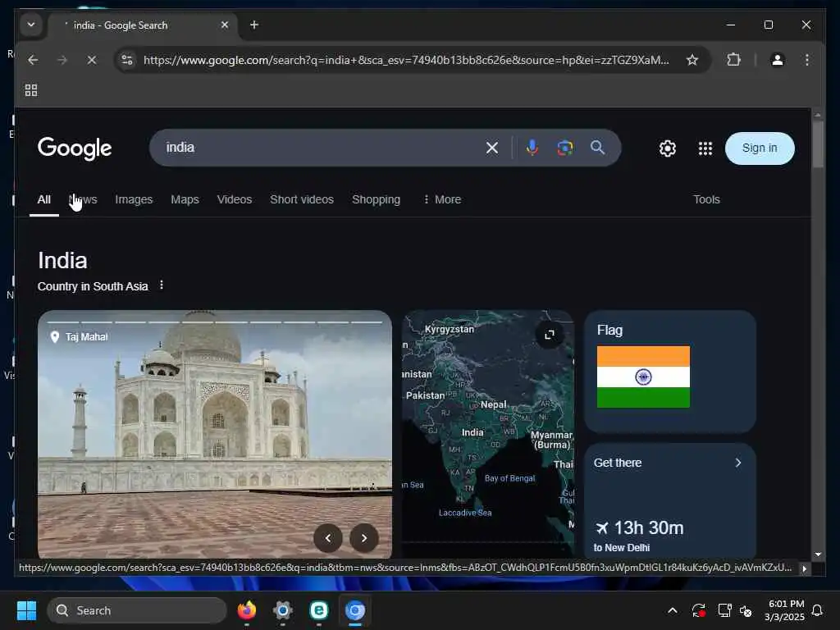View site information icon in address bar
The width and height of the screenshot is (840, 630).
[x=127, y=60]
